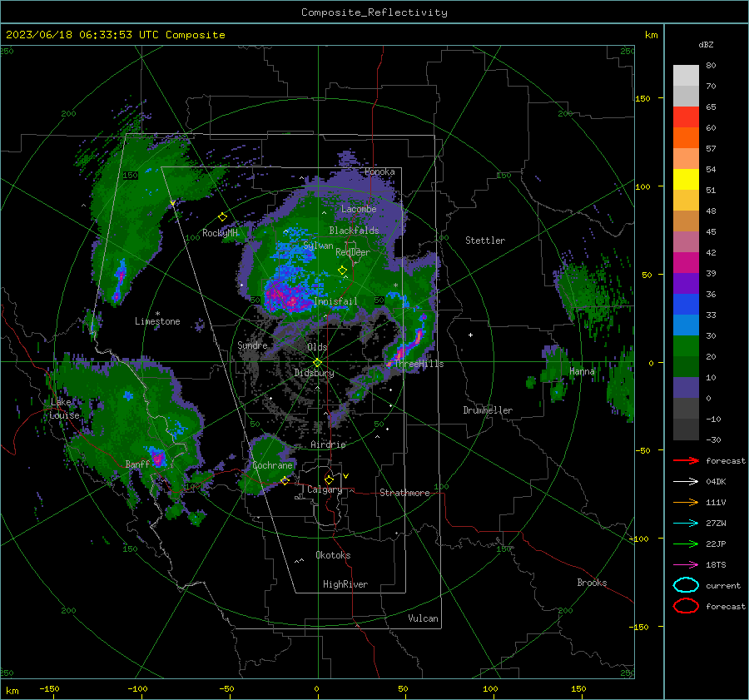Viewport: 749px width, 700px height.
Task: Click the Drumheller label
Action: tap(488, 410)
